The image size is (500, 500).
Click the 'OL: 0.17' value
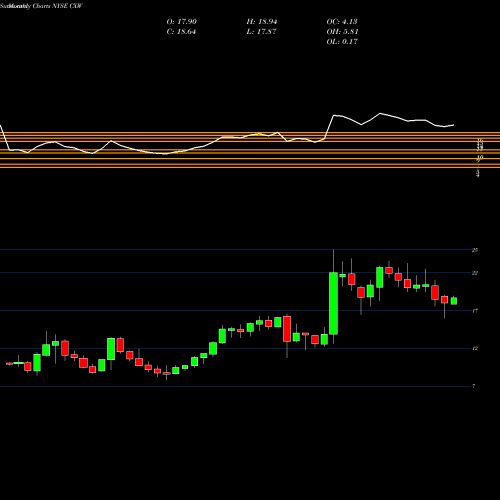coord(342,42)
